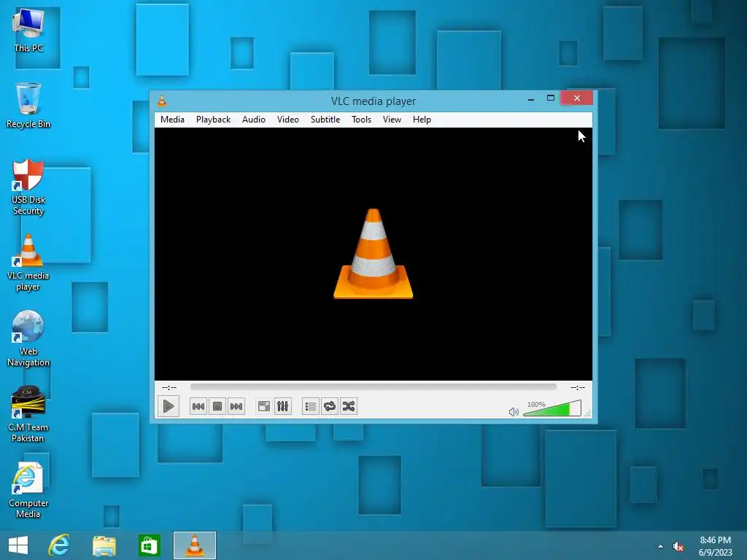The height and width of the screenshot is (560, 747).
Task: Close the VLC media player window
Action: 577,98
